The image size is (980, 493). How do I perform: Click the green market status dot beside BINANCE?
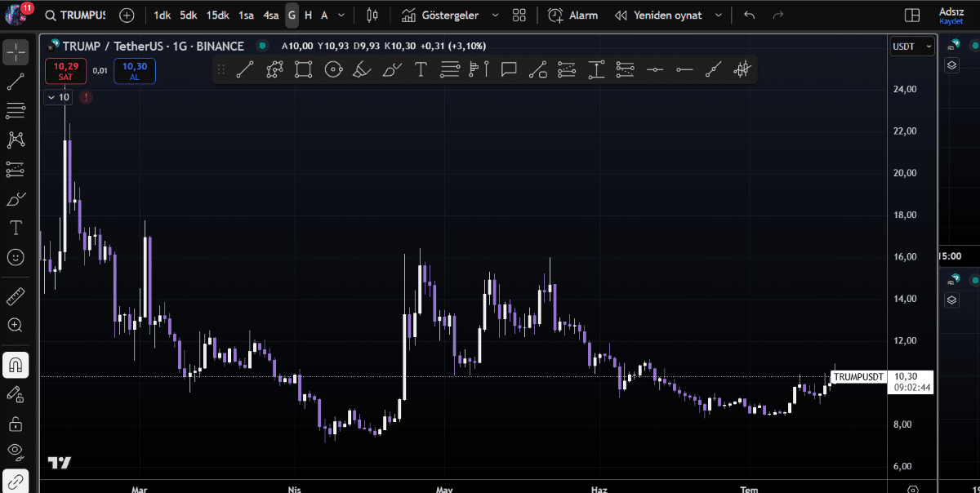point(261,46)
